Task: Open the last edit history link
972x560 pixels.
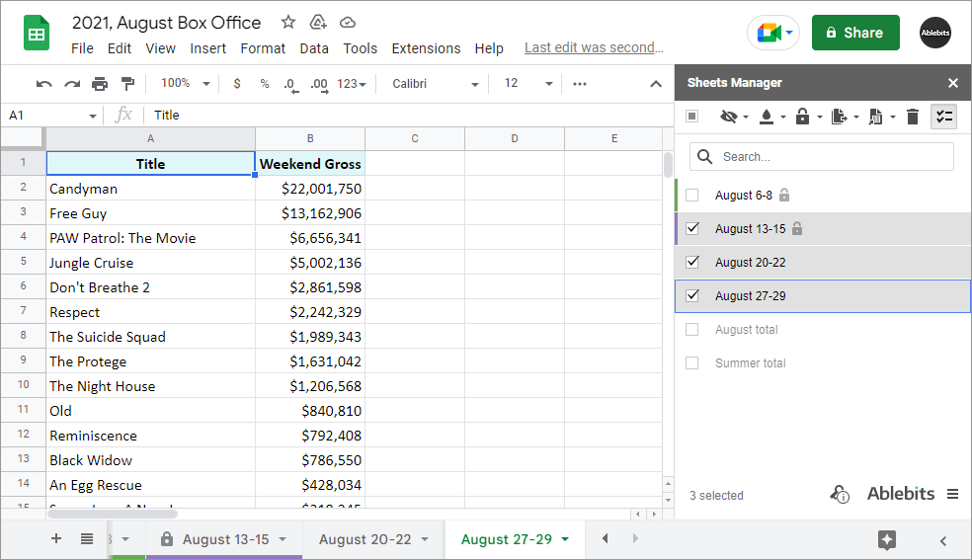Action: tap(594, 47)
